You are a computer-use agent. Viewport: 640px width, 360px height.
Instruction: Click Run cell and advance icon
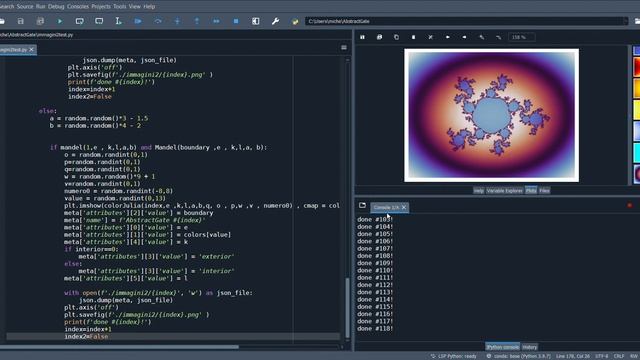[x=99, y=21]
